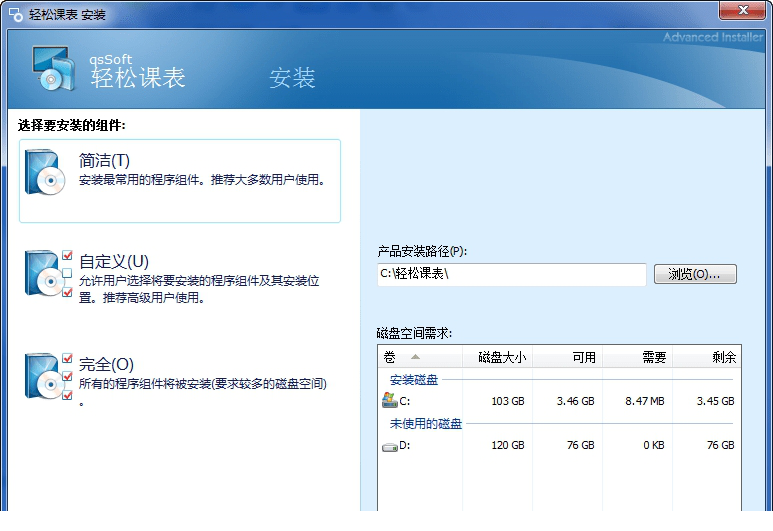773x531 pixels.
Task: Select the D: volume label
Action: click(404, 445)
